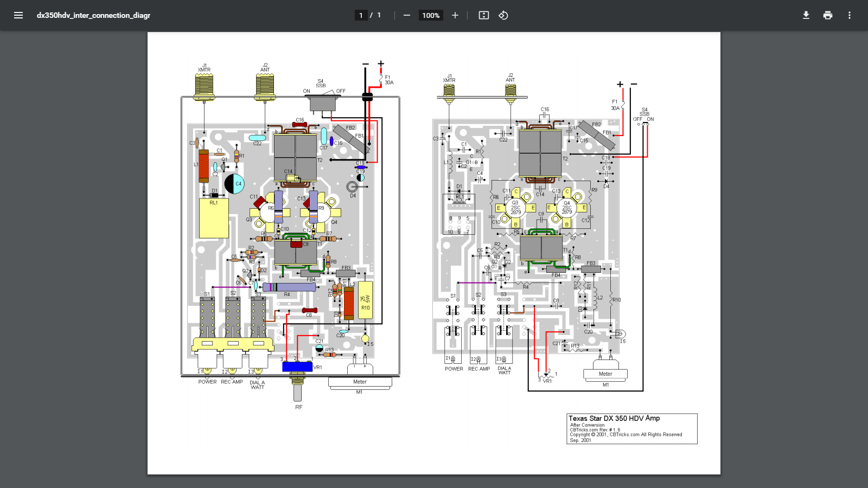Zoom out of the diagram
Image resolution: width=868 pixels, height=488 pixels.
[406, 15]
